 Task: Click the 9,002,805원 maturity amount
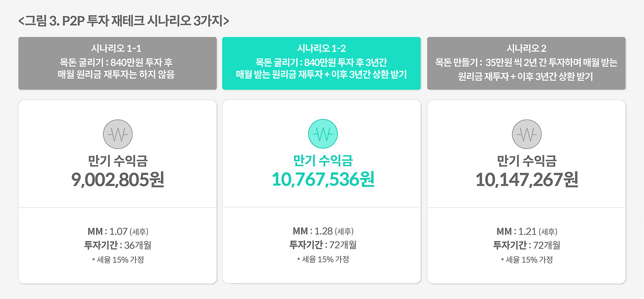(x=118, y=180)
